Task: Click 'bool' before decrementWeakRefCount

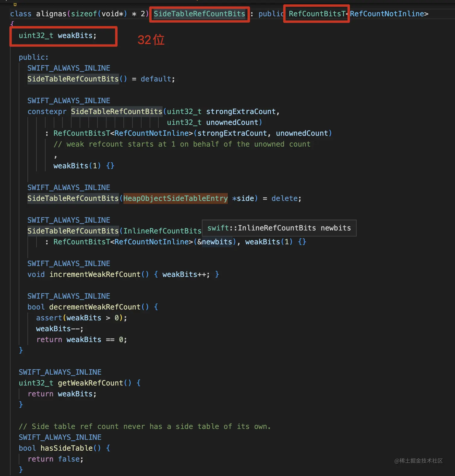Action: click(36, 307)
